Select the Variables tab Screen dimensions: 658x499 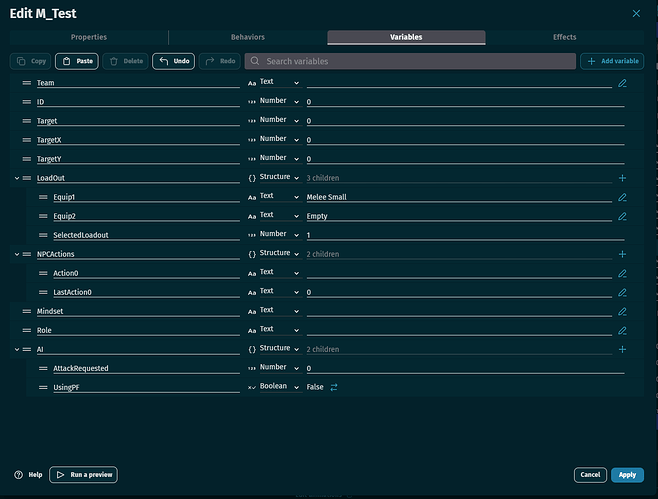(406, 37)
